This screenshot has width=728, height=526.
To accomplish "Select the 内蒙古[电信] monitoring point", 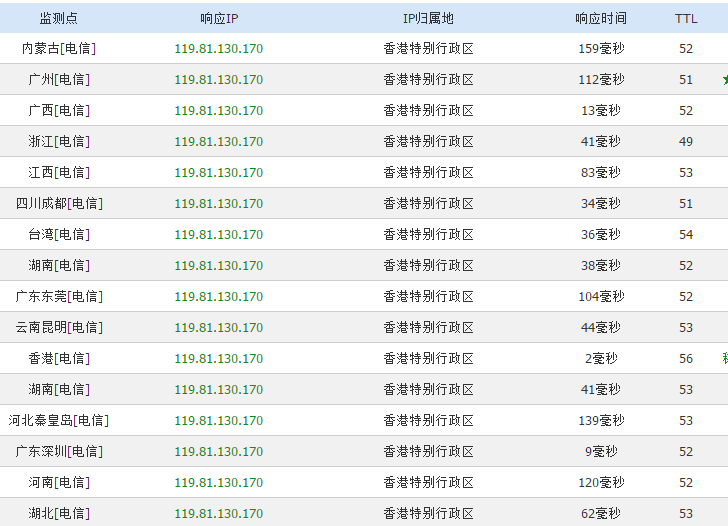I will 58,48.
